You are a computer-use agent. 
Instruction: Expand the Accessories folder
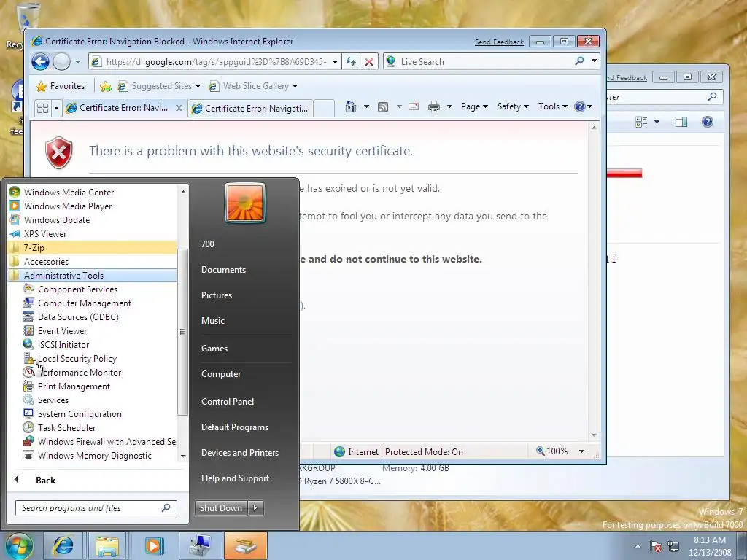pos(93,262)
